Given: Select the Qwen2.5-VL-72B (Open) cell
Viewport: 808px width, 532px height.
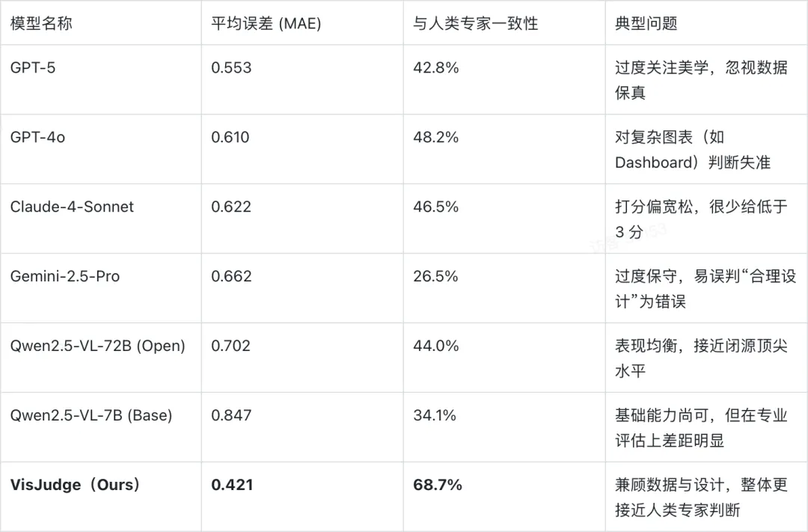Looking at the screenshot, I should pyautogui.click(x=97, y=346).
